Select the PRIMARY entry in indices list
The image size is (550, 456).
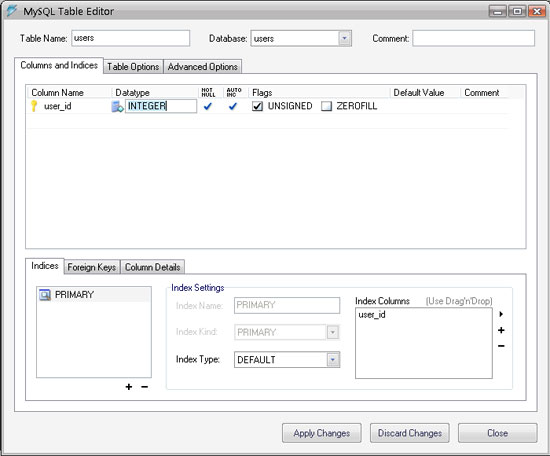click(x=94, y=295)
